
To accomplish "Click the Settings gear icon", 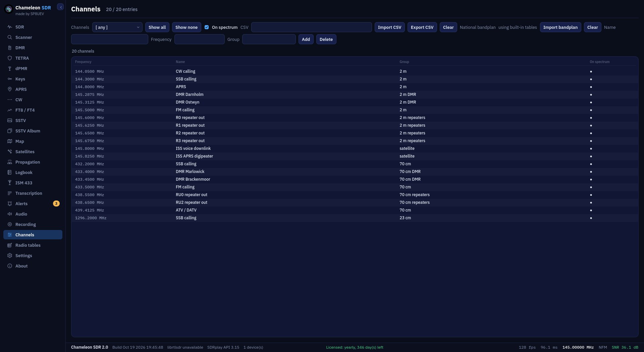I will point(10,256).
